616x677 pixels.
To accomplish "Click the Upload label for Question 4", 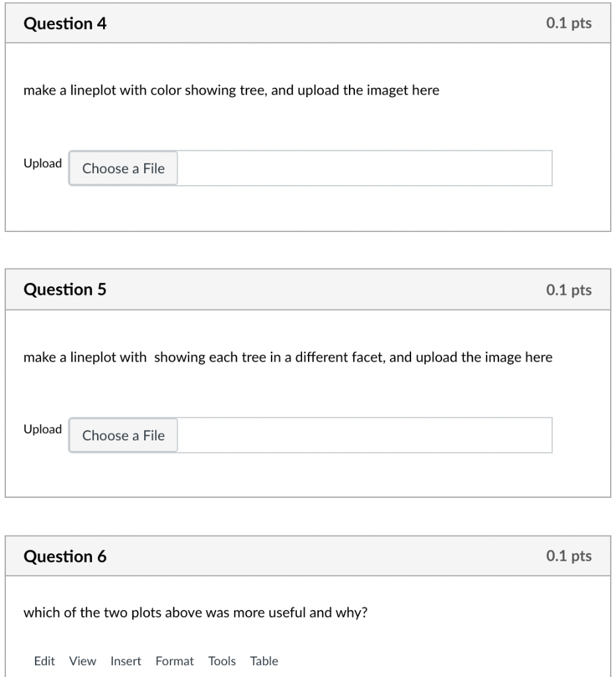I will 42,164.
